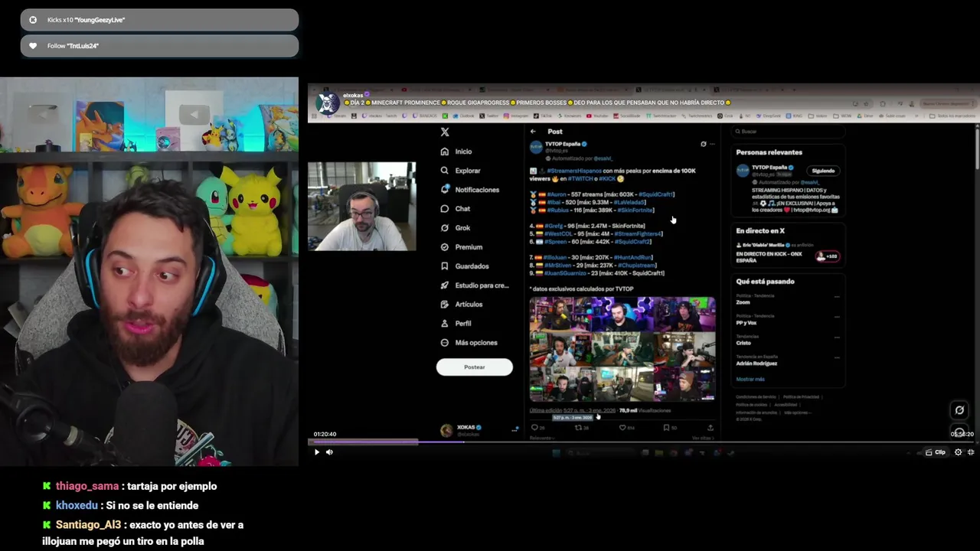Image resolution: width=980 pixels, height=551 pixels.
Task: Click the Buscar search field
Action: coord(789,132)
